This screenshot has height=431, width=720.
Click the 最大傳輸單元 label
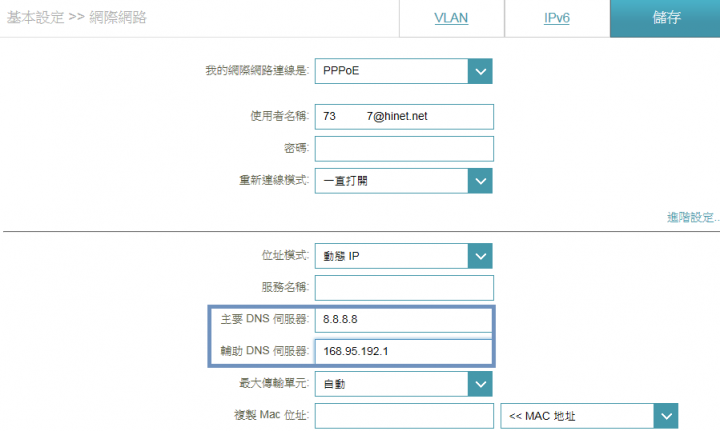click(x=274, y=383)
